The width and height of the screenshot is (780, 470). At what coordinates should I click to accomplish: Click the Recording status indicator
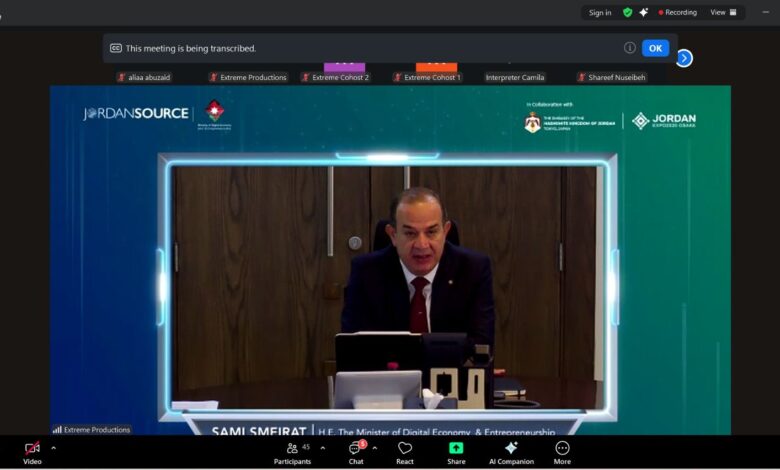coord(678,13)
